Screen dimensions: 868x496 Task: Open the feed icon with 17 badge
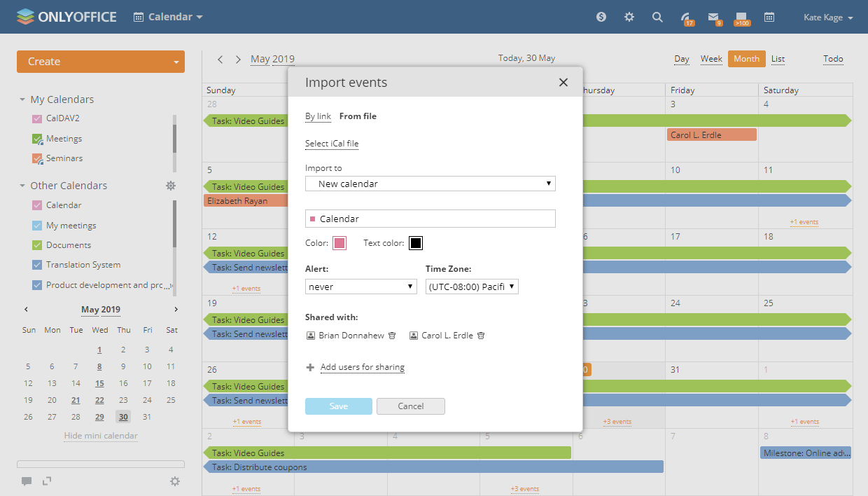point(686,18)
